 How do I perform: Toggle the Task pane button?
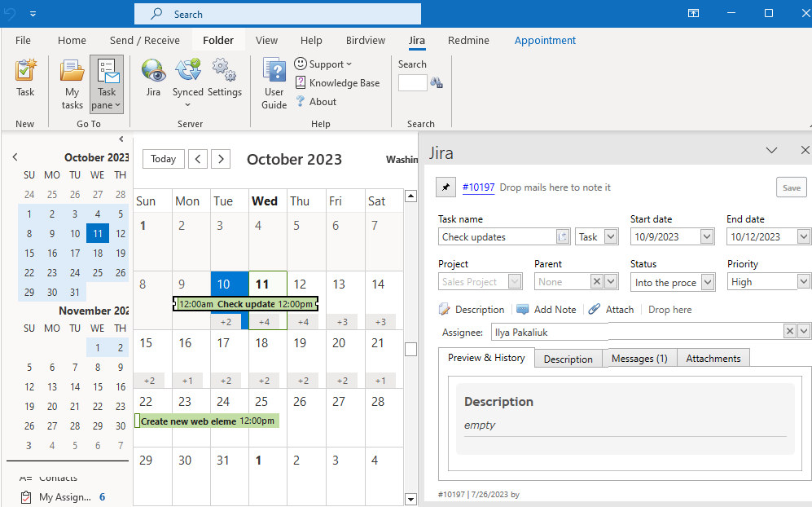coord(107,84)
